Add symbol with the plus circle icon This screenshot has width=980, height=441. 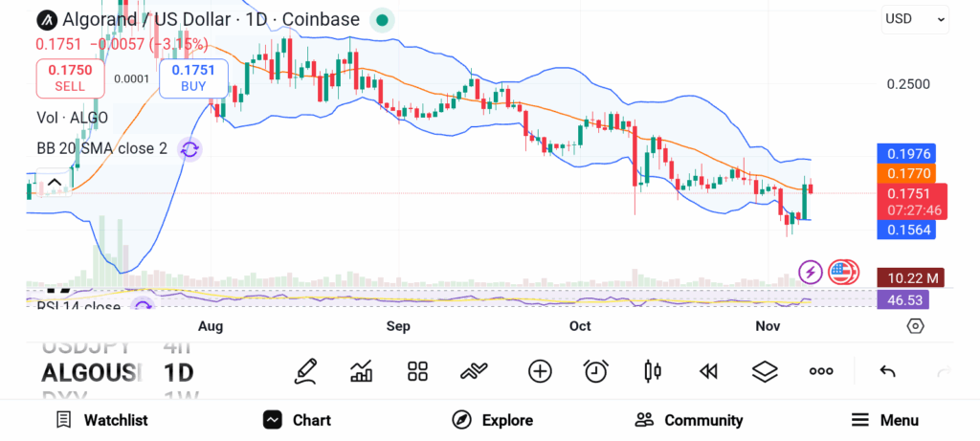540,371
